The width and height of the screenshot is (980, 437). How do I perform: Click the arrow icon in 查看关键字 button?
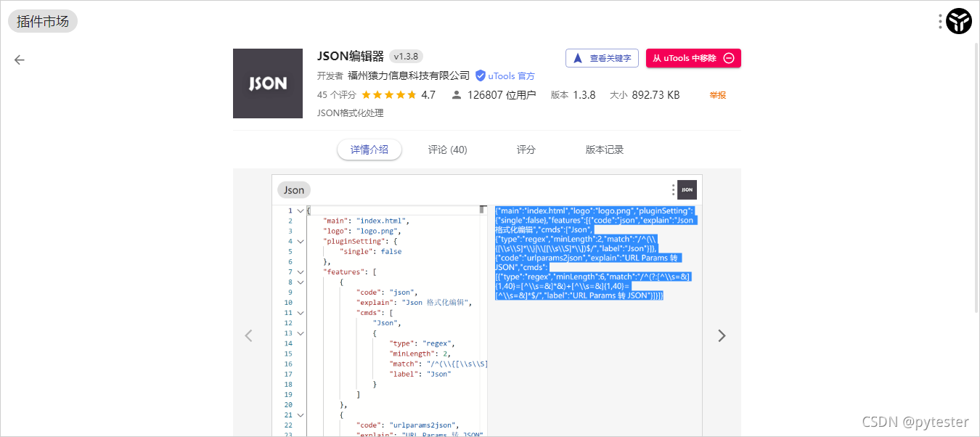click(578, 58)
